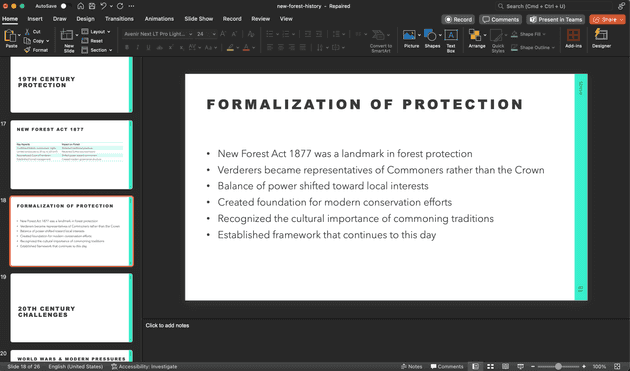
Task: Open the Insert tab
Action: tap(35, 19)
